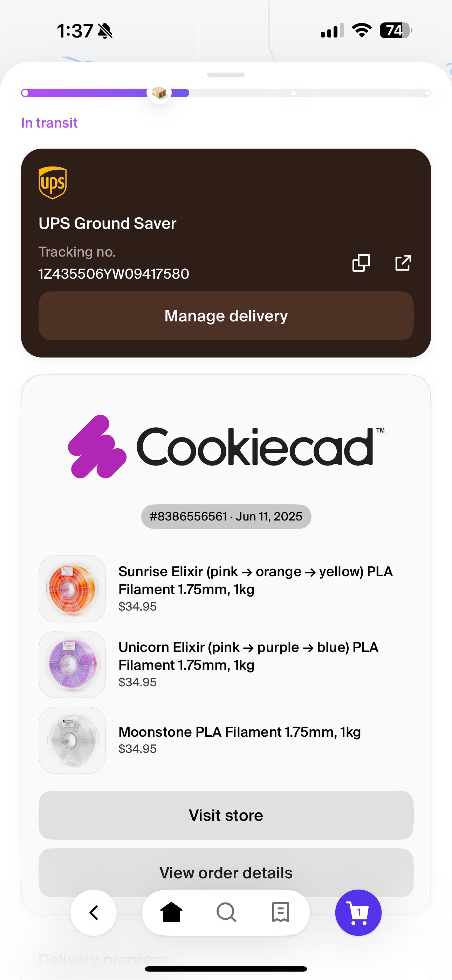The width and height of the screenshot is (452, 980).
Task: Tap the Moonstone PLA Filament title
Action: (240, 731)
